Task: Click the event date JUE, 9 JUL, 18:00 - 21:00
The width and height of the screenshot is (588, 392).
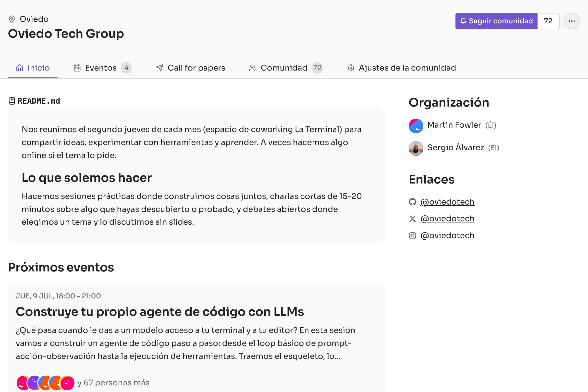Action: tap(58, 296)
